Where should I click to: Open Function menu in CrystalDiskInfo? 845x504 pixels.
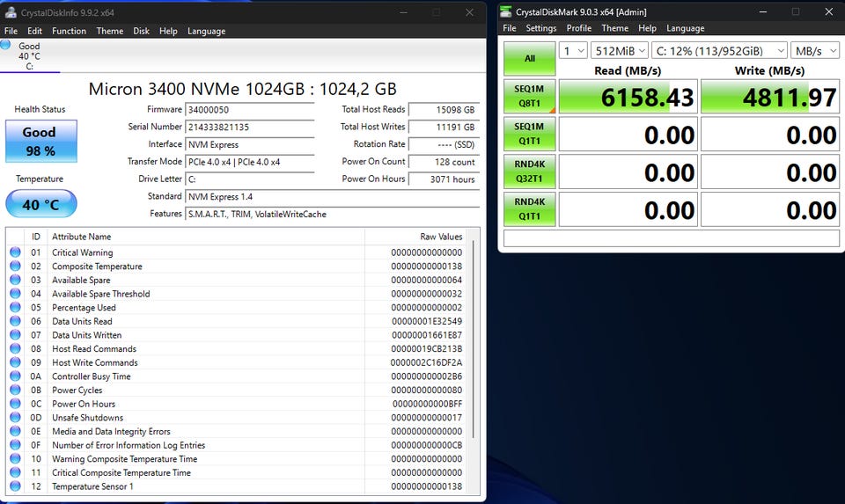click(69, 31)
